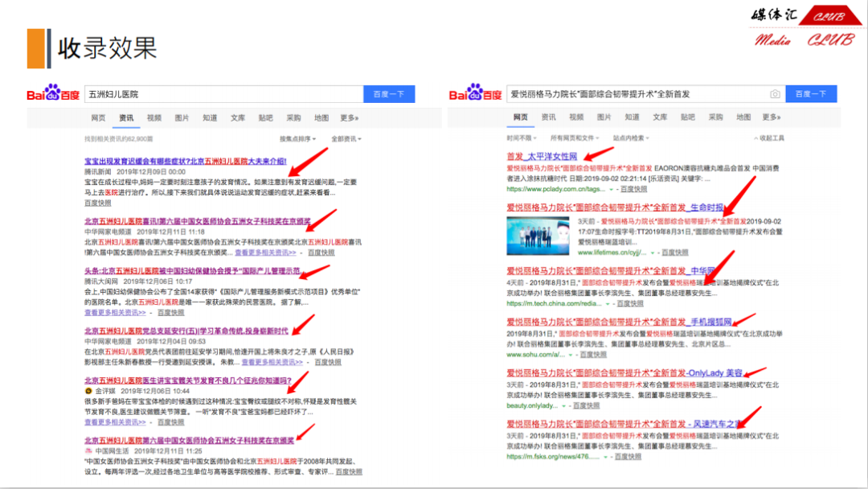
Task: Click the green arrow after the pclady.com.cn URL
Action: coord(610,190)
